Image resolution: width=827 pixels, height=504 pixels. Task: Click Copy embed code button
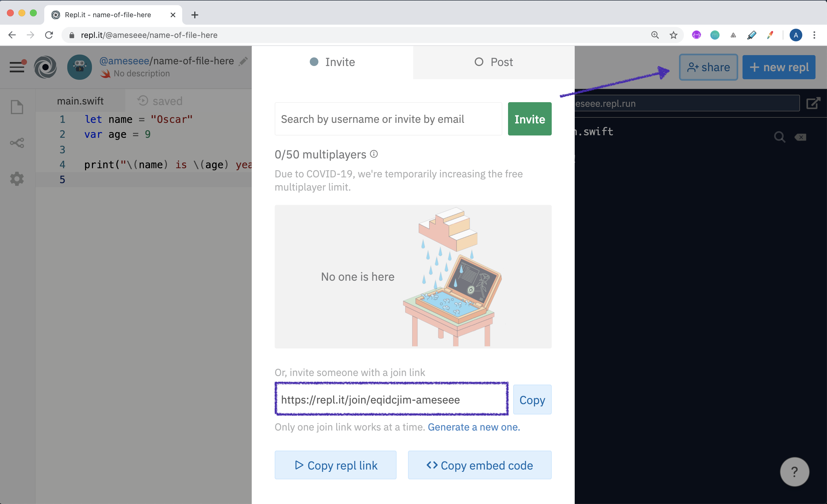click(x=480, y=465)
